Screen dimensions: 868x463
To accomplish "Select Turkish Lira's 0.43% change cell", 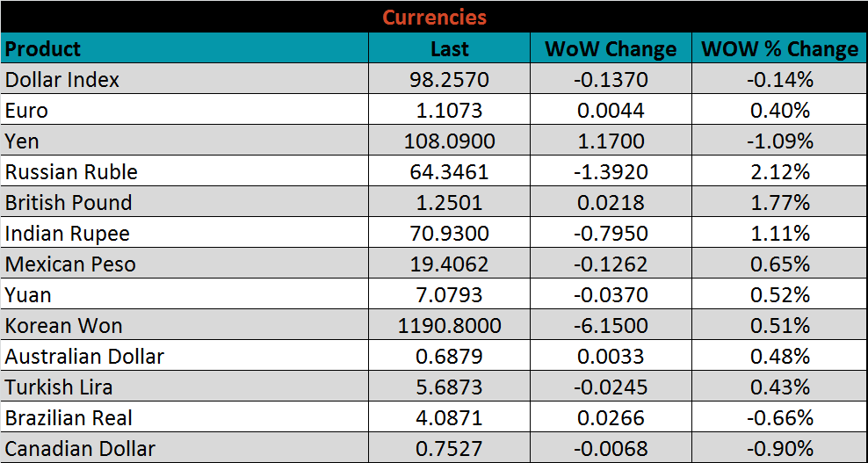I will point(779,387).
